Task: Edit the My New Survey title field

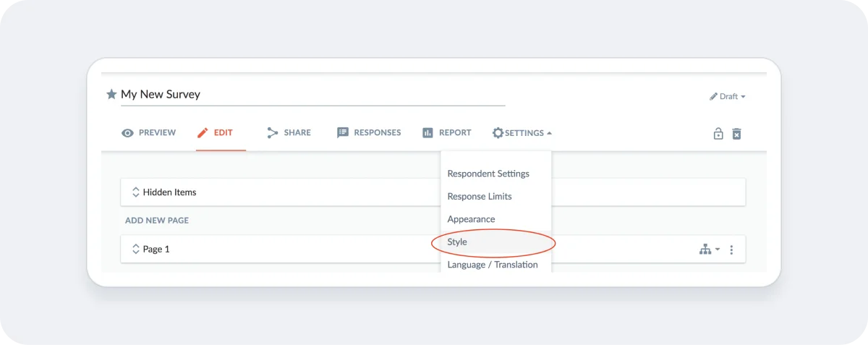Action: click(312, 95)
